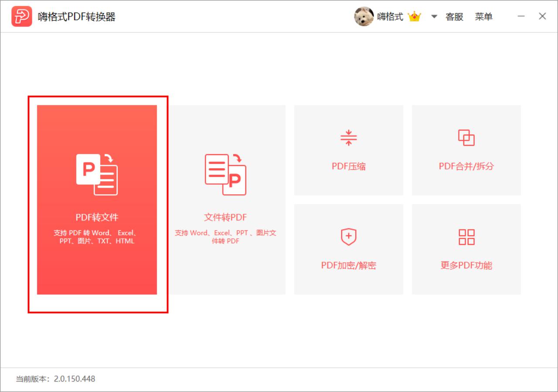
Task: Click the PDF转文件 title text
Action: point(97,217)
